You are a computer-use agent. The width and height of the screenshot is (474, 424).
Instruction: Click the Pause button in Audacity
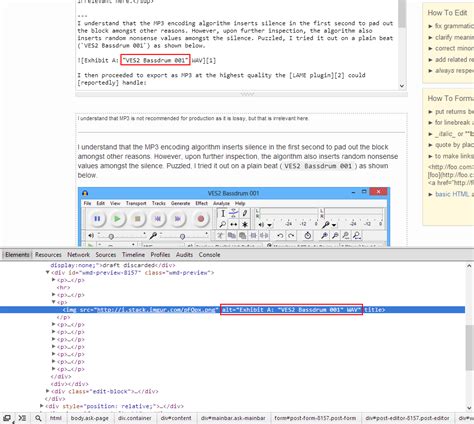[97, 219]
